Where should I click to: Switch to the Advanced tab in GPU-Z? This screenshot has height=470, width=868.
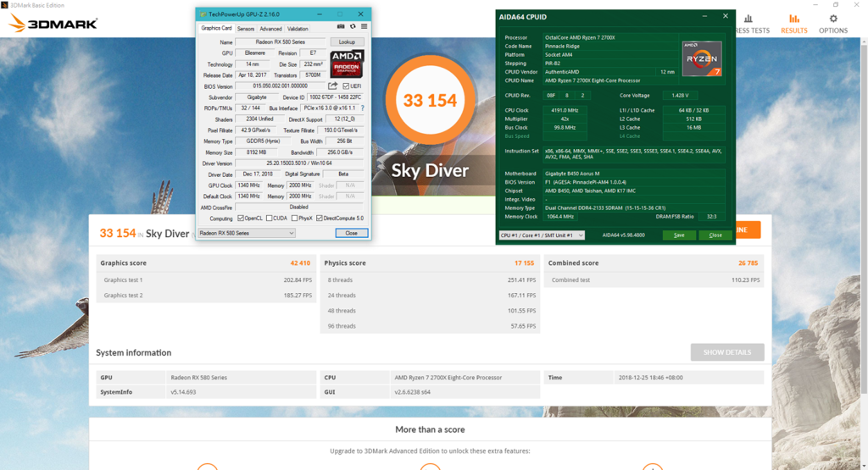click(x=270, y=29)
